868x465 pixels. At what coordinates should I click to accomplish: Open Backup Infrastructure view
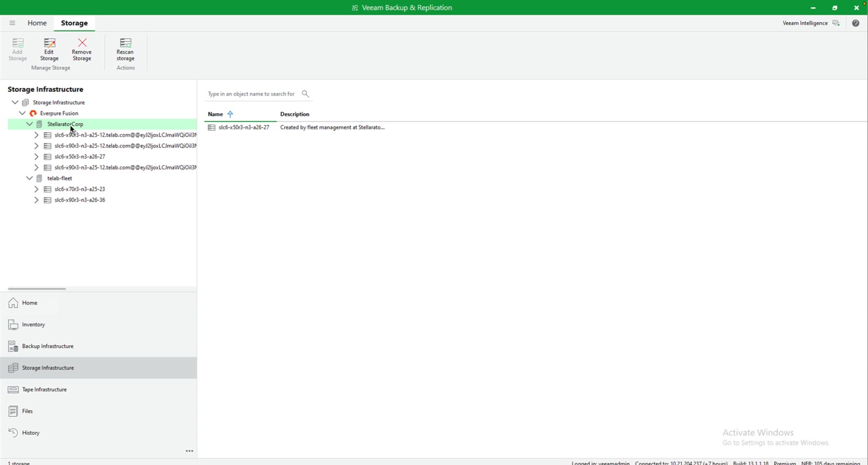[98, 346]
